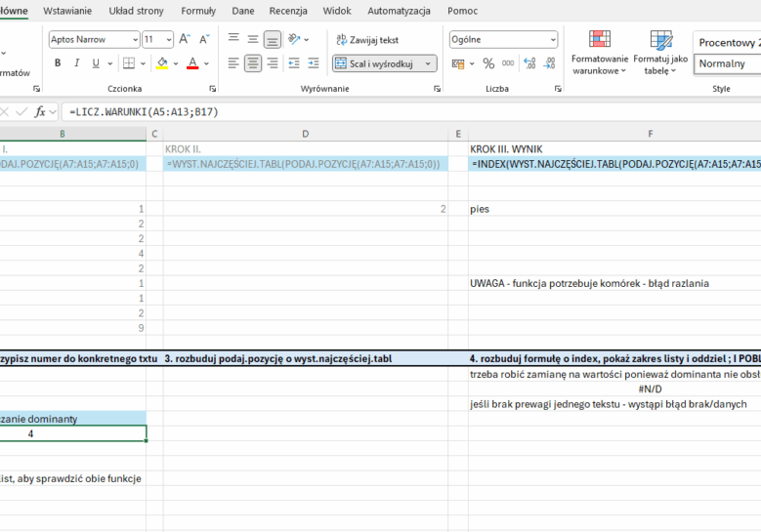Click the decrease indent icon
The width and height of the screenshot is (761, 532).
(292, 63)
